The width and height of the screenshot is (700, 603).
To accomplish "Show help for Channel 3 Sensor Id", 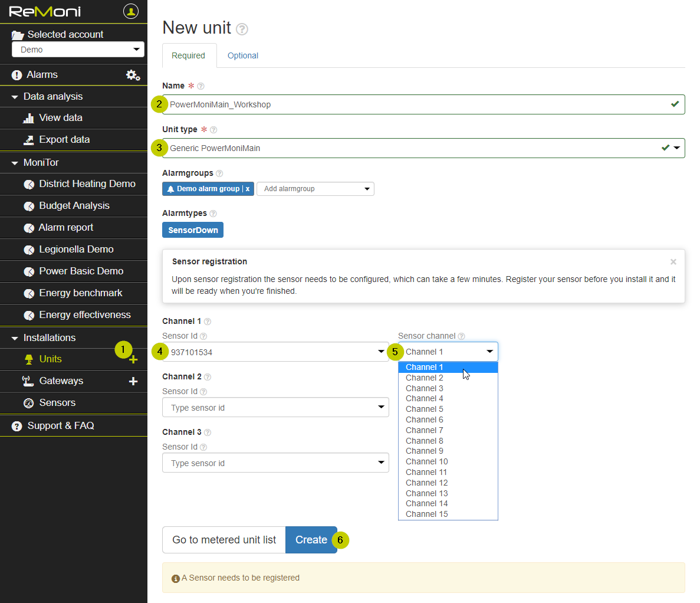I will coord(203,447).
